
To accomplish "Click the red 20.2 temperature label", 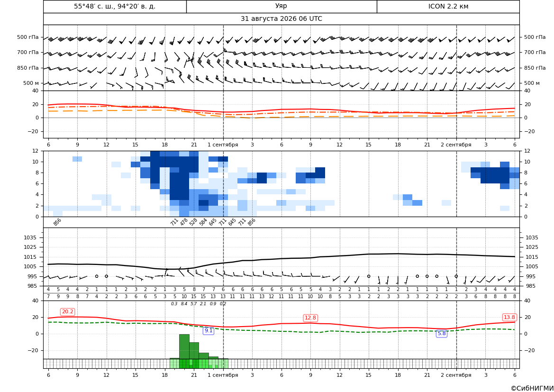I will [x=67, y=312].
